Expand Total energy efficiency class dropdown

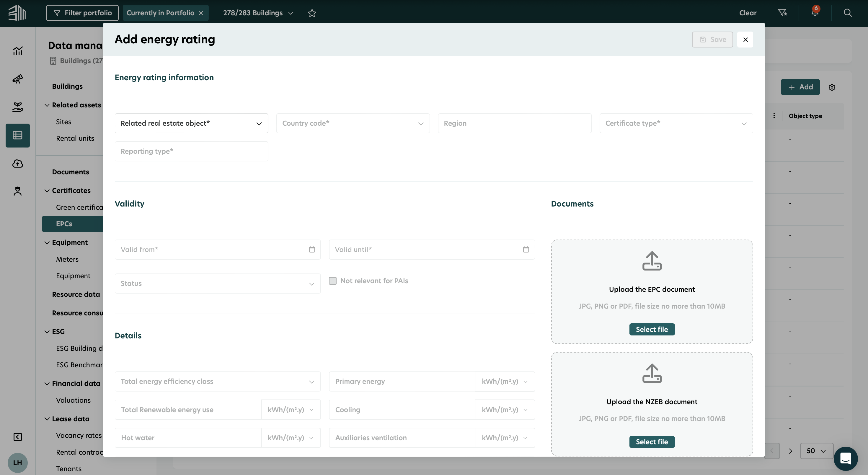[217, 381]
